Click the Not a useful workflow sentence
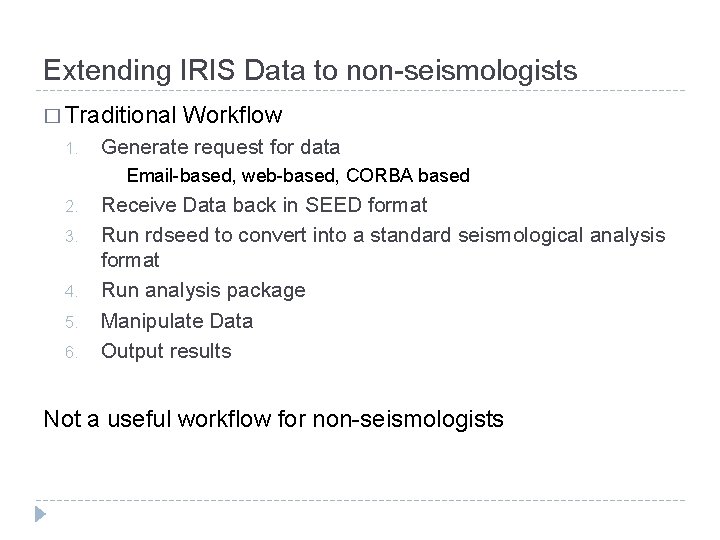The width and height of the screenshot is (720, 540). (273, 418)
